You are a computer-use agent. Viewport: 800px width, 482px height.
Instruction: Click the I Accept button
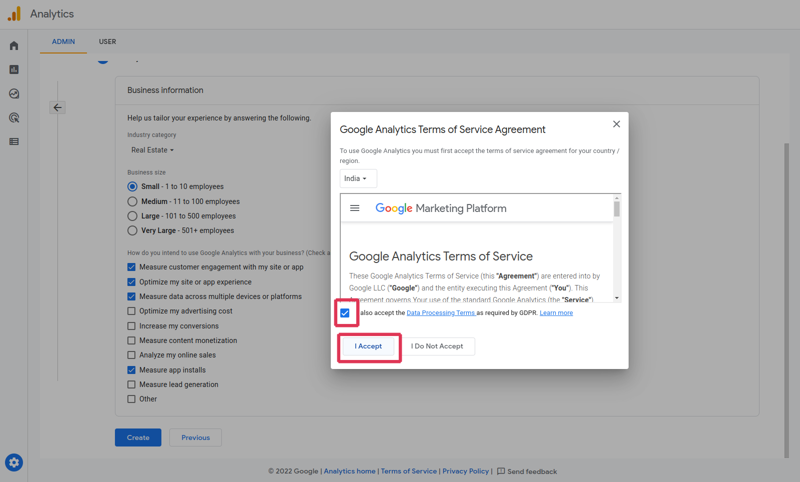[368, 346]
